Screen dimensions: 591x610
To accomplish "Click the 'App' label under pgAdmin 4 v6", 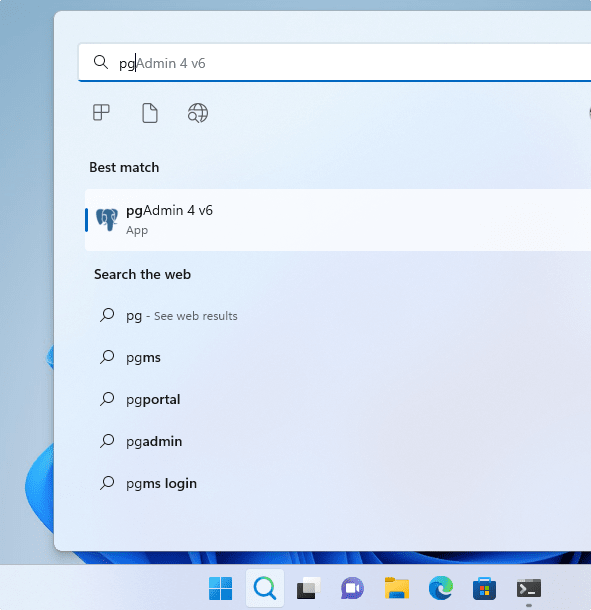I will (137, 230).
